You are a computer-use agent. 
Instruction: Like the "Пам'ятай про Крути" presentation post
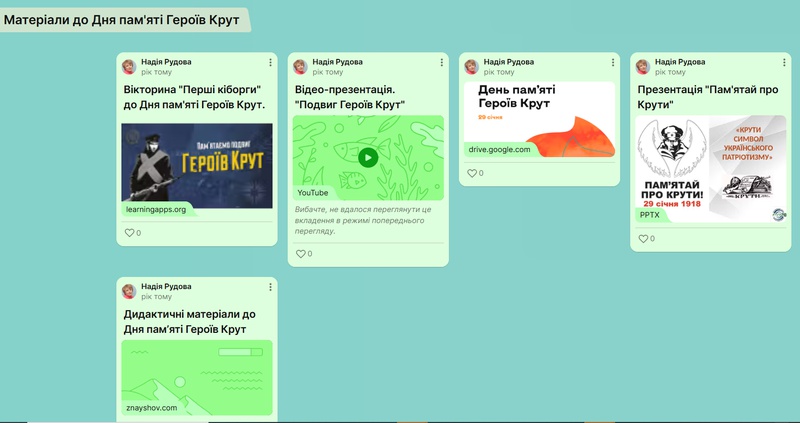point(643,239)
